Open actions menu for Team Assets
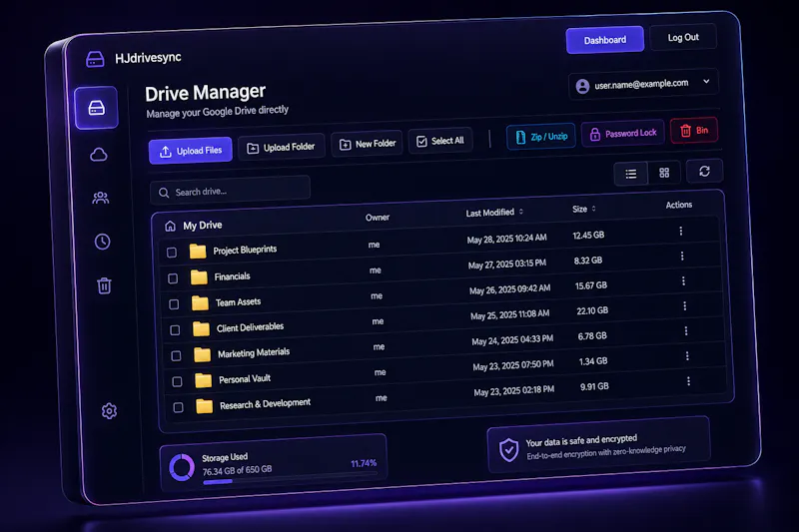Viewport: 799px width, 532px height. coord(683,281)
